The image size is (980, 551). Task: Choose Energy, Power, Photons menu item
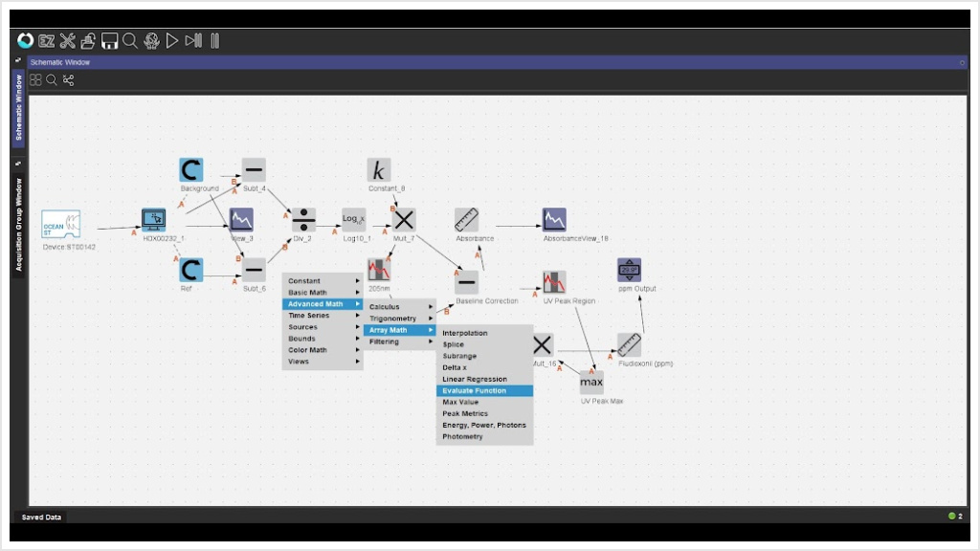pos(484,425)
